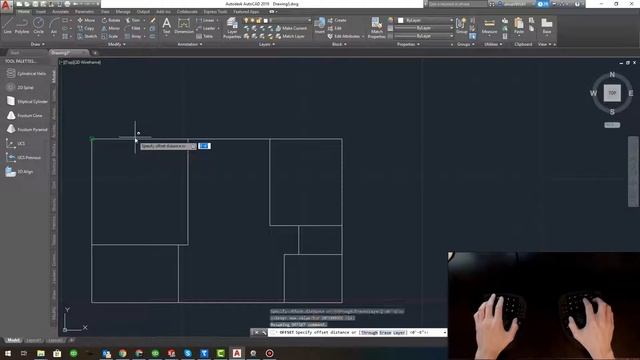Click Make Current layer button
Viewport: 640px width, 360px height.
(292, 28)
